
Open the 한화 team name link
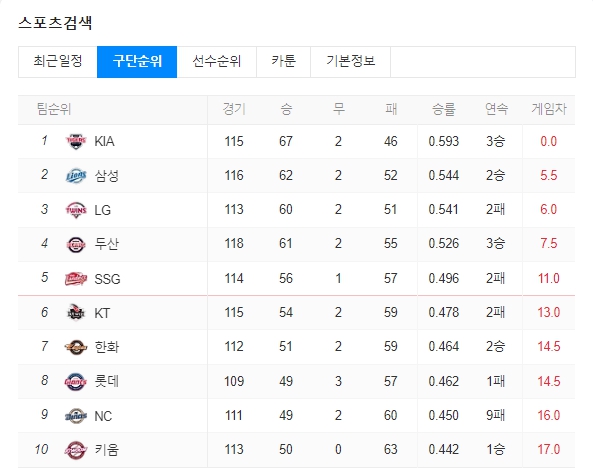pos(107,347)
